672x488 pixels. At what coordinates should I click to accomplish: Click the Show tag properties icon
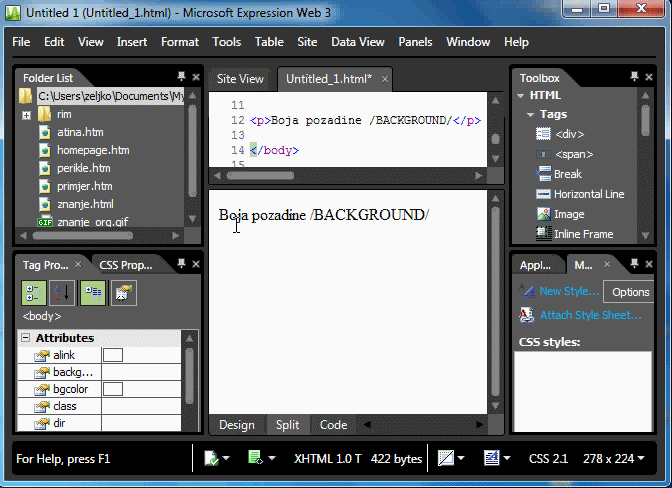pyautogui.click(x=124, y=293)
